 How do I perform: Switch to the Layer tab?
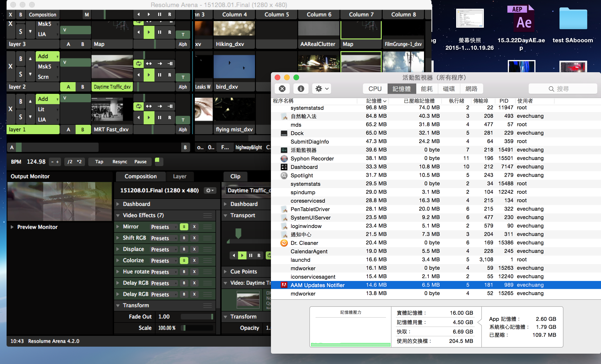180,176
